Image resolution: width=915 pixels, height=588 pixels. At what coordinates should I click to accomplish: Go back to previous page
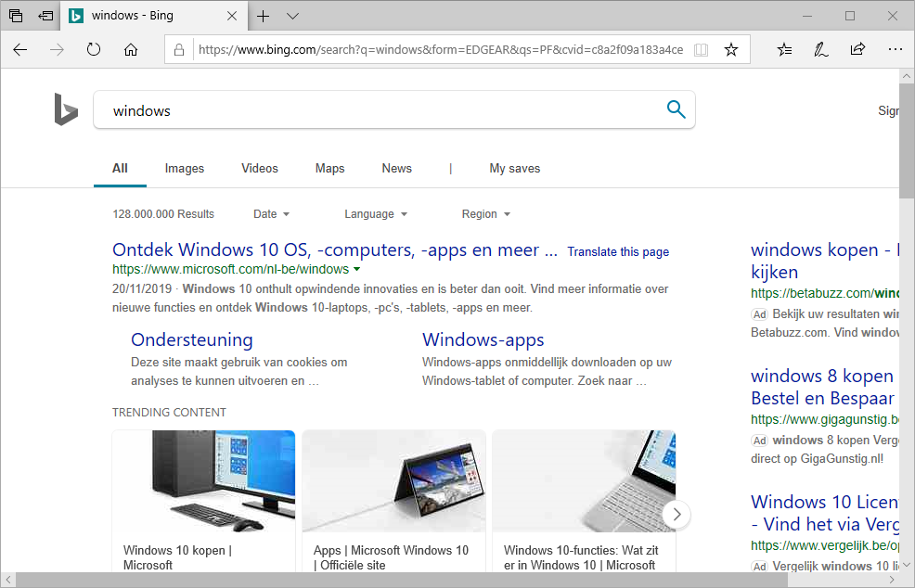point(20,49)
